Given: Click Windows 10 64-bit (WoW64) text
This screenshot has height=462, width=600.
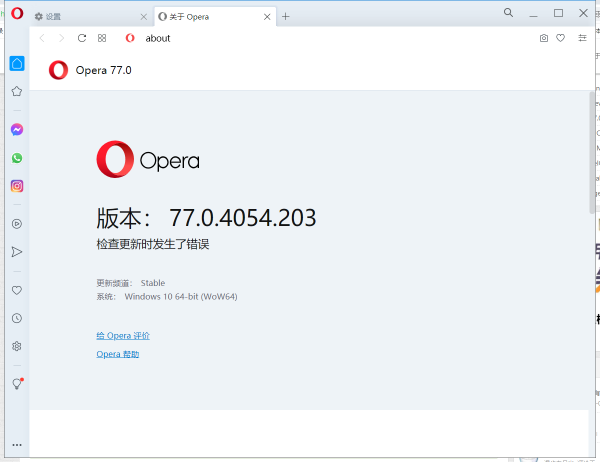Looking at the screenshot, I should 181,297.
